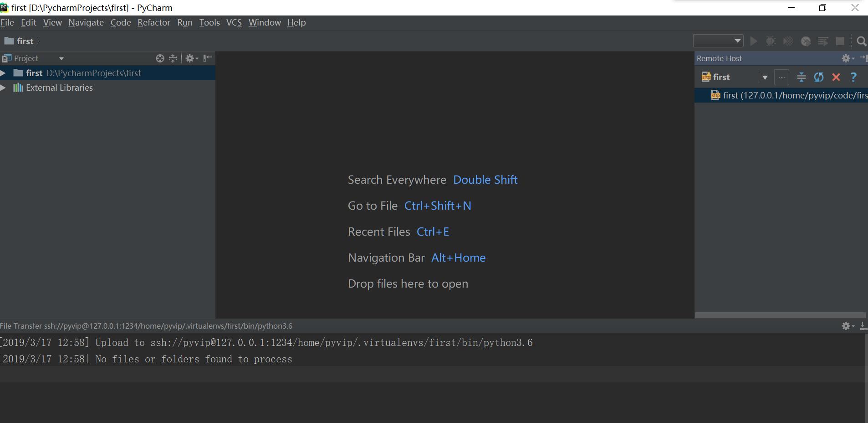868x423 pixels.
Task: Open the VCS menu
Action: (234, 22)
